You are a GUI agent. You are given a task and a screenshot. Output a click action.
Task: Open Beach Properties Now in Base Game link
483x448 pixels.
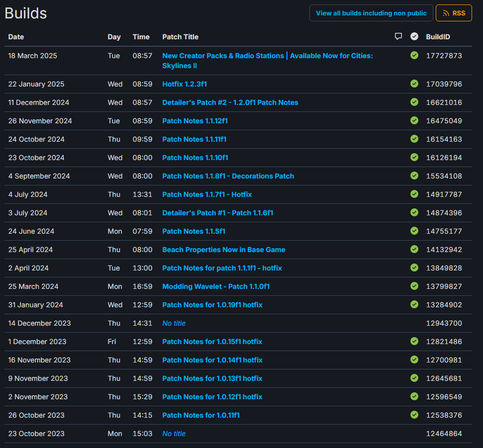click(x=224, y=250)
